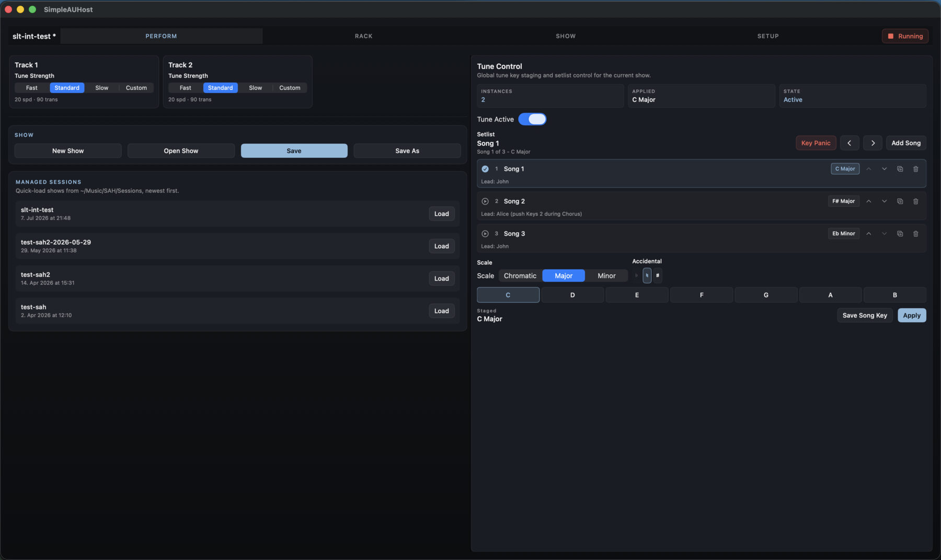Activate Song 3 with its play icon
This screenshot has height=560, width=941.
pos(485,234)
